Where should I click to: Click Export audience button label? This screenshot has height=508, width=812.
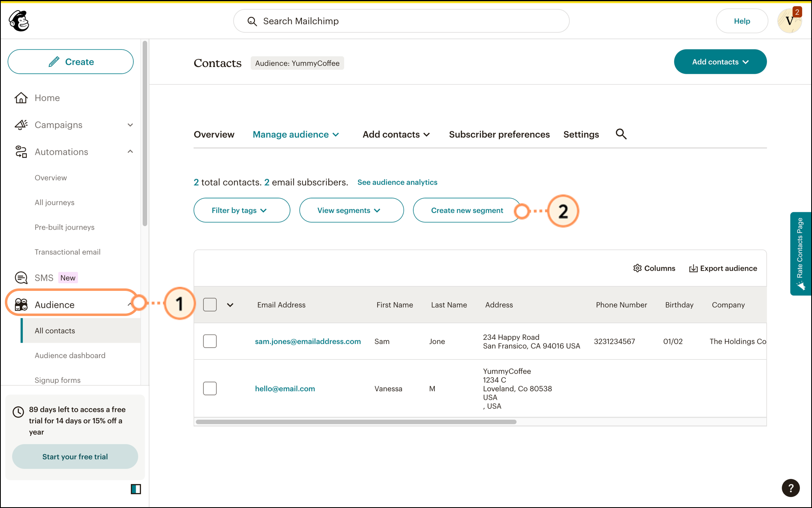pos(729,268)
